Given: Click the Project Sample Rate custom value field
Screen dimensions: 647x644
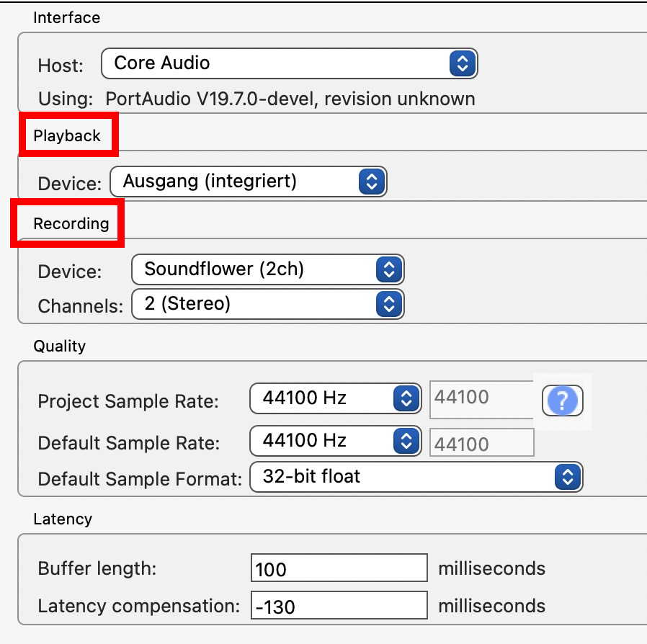Looking at the screenshot, I should point(481,399).
